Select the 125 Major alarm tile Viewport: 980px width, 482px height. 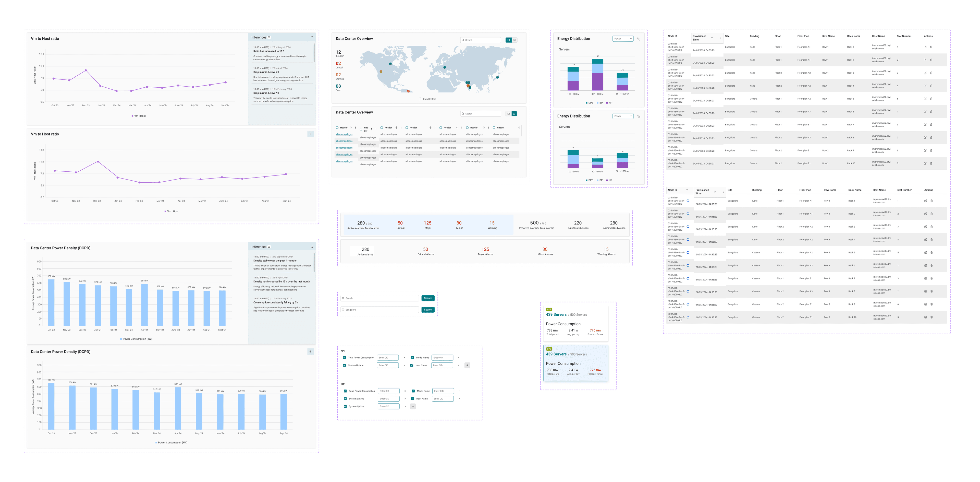(428, 225)
